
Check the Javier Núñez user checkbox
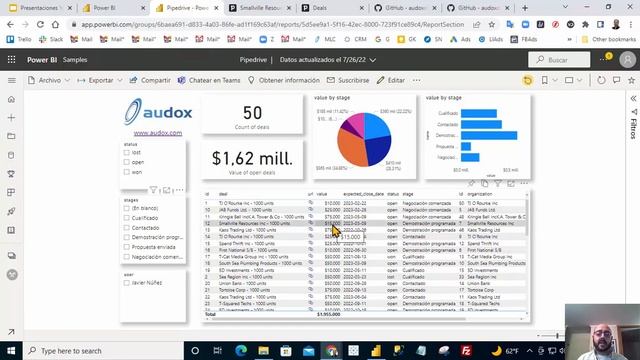pyautogui.click(x=127, y=282)
